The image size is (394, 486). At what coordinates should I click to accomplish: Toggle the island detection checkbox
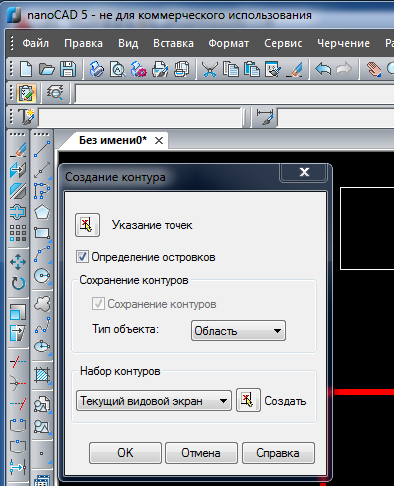click(x=82, y=257)
